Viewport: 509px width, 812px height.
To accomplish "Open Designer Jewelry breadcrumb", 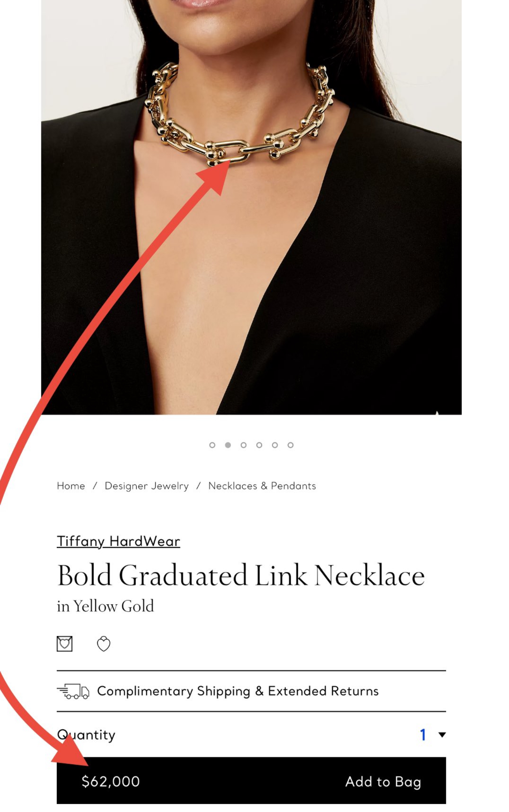I will pos(147,486).
